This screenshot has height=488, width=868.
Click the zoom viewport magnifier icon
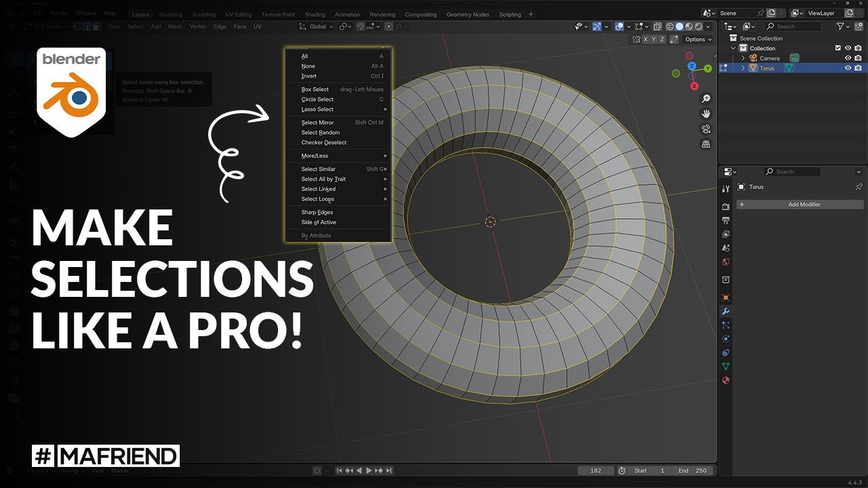click(706, 99)
